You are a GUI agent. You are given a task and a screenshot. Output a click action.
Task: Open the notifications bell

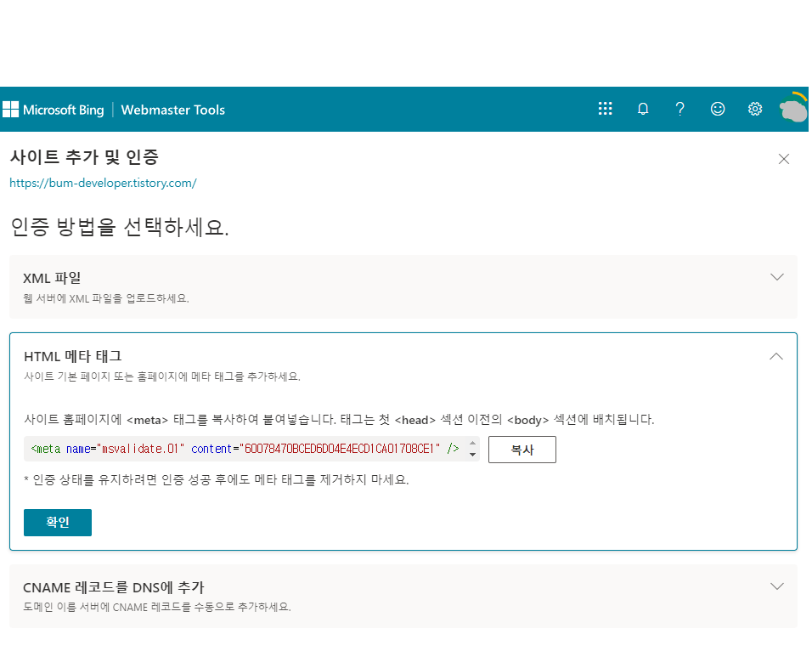[x=643, y=109]
